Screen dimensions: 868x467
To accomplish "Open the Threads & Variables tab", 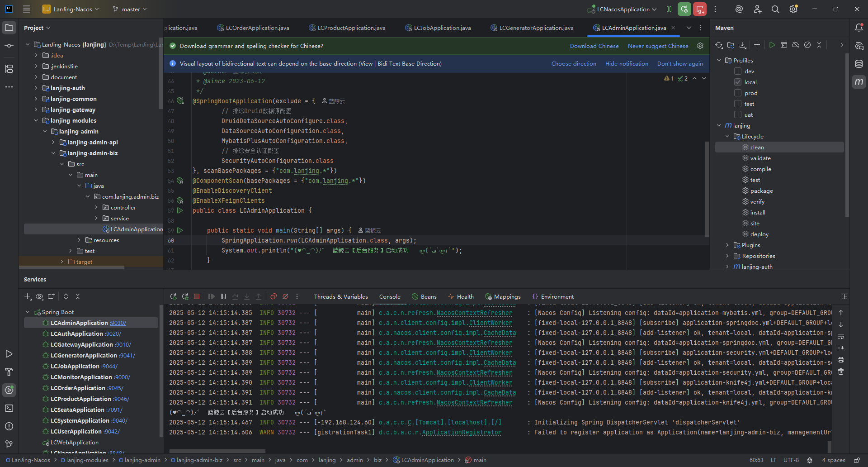I will [x=341, y=296].
